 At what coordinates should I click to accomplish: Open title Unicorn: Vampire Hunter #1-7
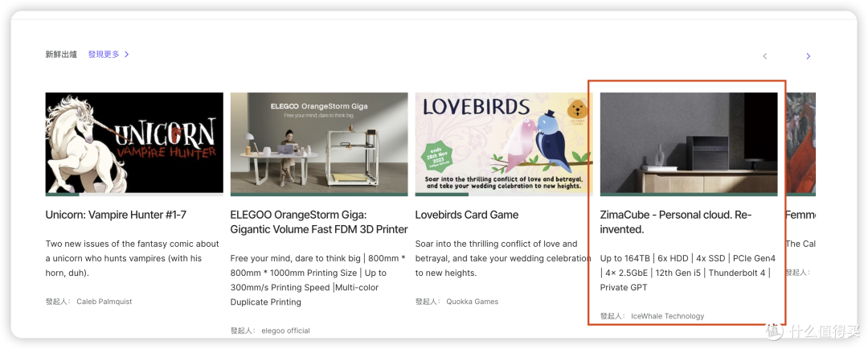tap(116, 215)
